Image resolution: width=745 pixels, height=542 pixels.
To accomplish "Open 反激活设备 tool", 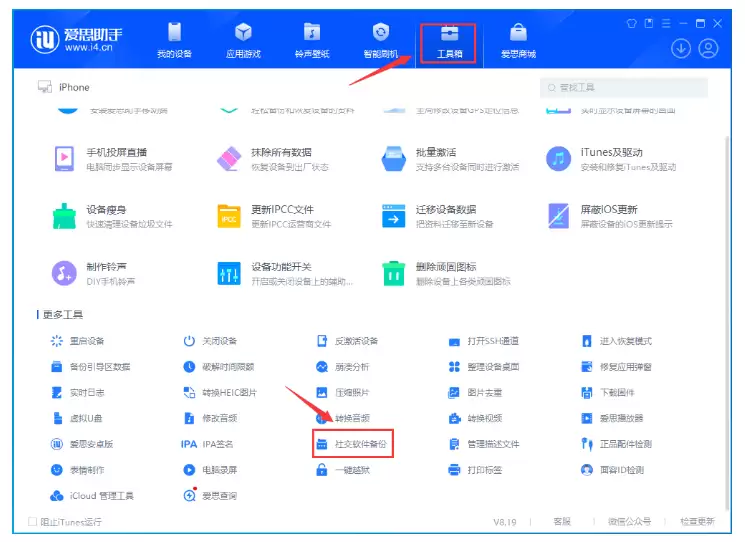I will [x=347, y=341].
